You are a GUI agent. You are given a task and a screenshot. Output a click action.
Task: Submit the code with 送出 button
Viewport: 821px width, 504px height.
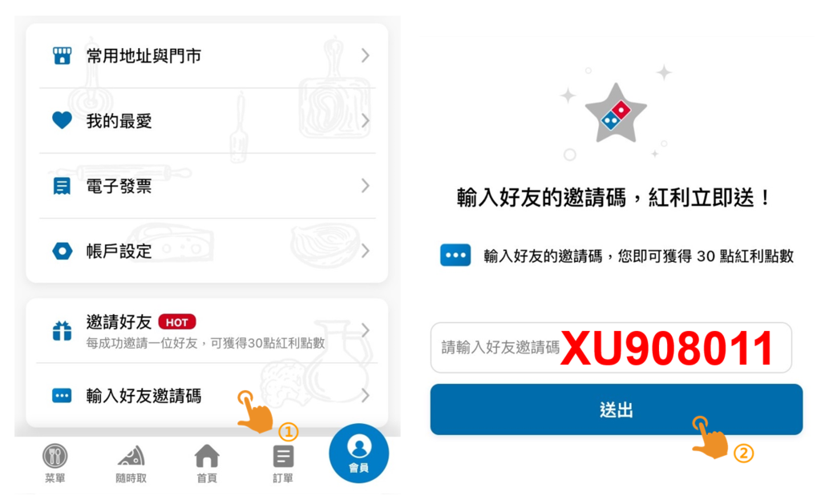(617, 409)
